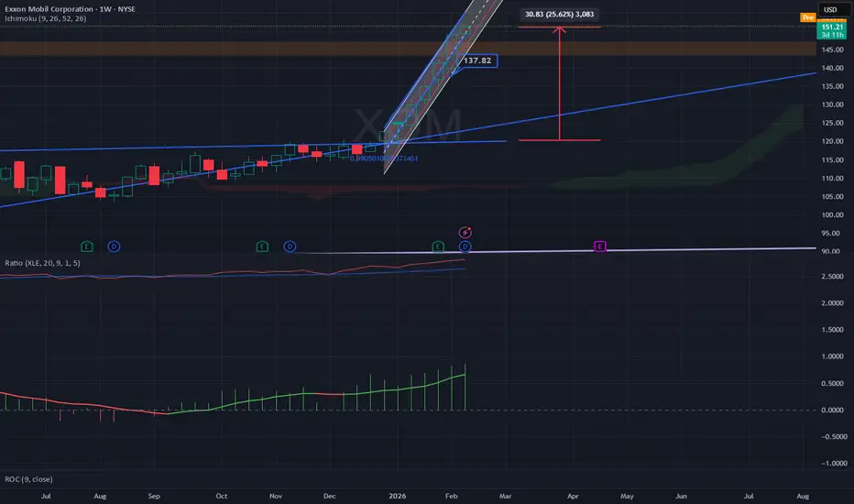
Task: Click the Feb label on the time axis
Action: (452, 496)
